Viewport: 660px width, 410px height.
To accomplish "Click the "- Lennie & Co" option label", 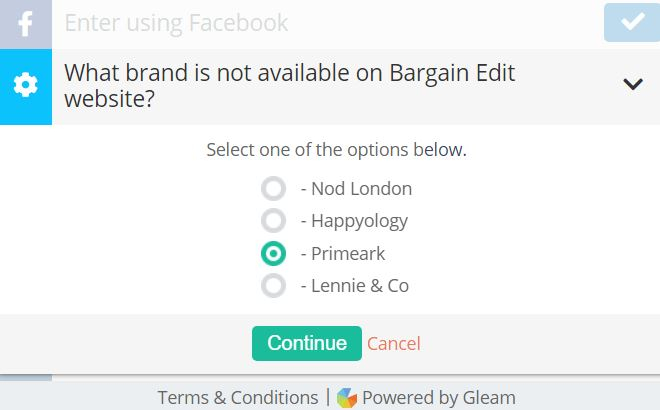I will click(355, 285).
